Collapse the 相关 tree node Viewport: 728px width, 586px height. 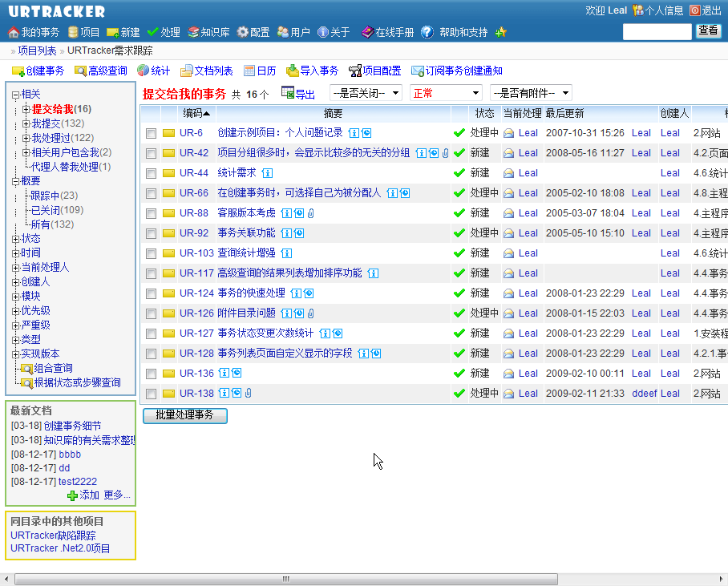click(16, 95)
